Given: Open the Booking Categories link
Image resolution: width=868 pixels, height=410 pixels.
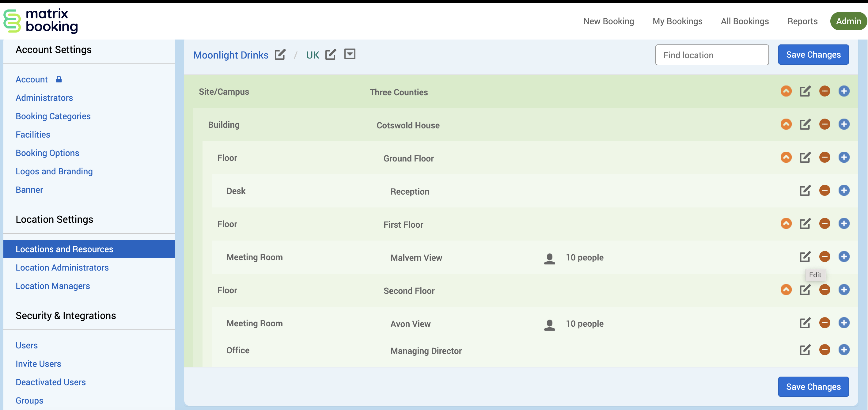Looking at the screenshot, I should click(x=53, y=116).
